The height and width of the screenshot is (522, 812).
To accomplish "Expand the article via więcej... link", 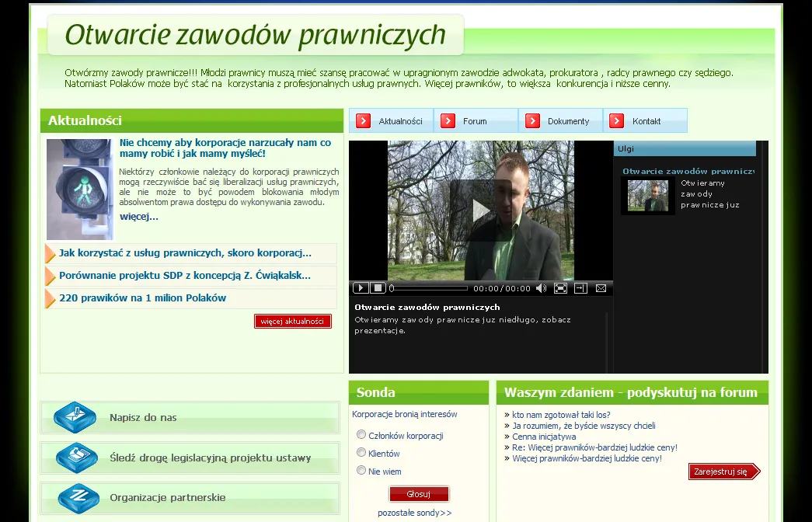I will click(139, 217).
